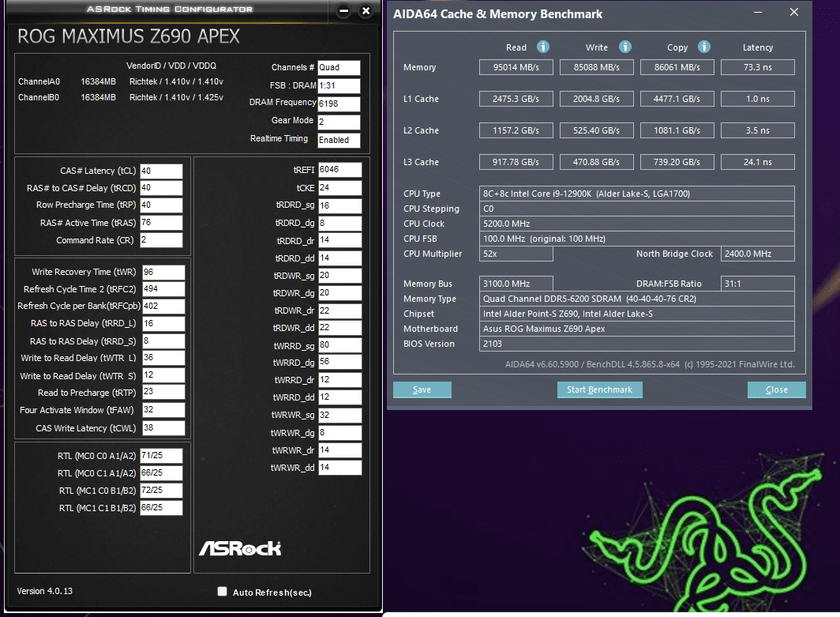The image size is (840, 617).
Task: Click the tREFI value field
Action: coord(340,169)
